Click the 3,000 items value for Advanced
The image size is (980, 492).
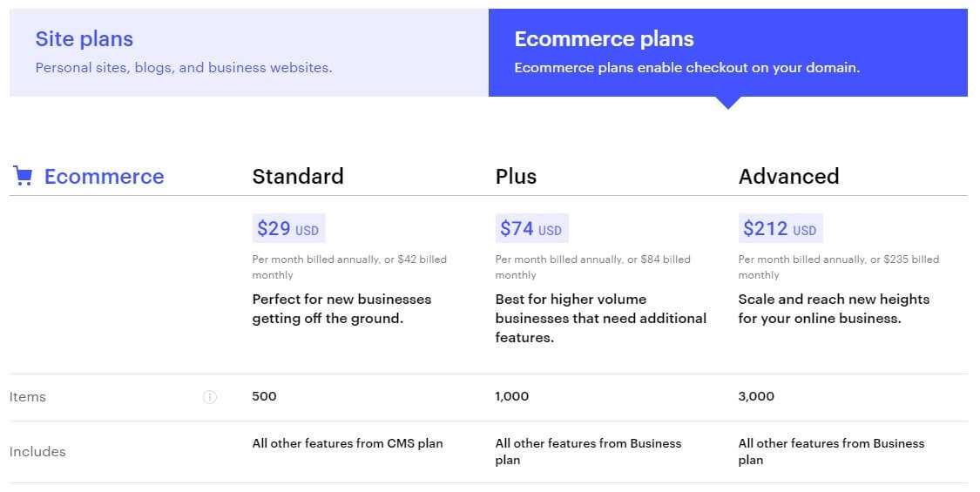756,396
